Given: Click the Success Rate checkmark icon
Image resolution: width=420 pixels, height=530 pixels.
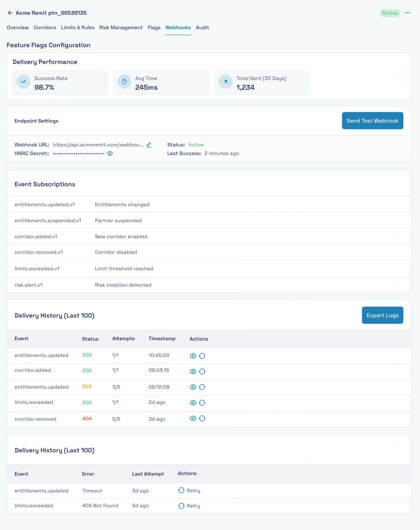Looking at the screenshot, I should [x=24, y=82].
